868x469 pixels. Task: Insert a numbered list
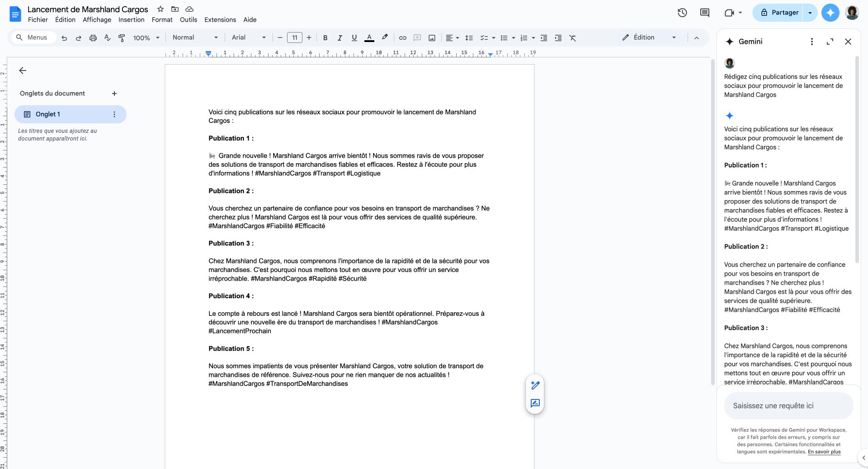click(524, 38)
